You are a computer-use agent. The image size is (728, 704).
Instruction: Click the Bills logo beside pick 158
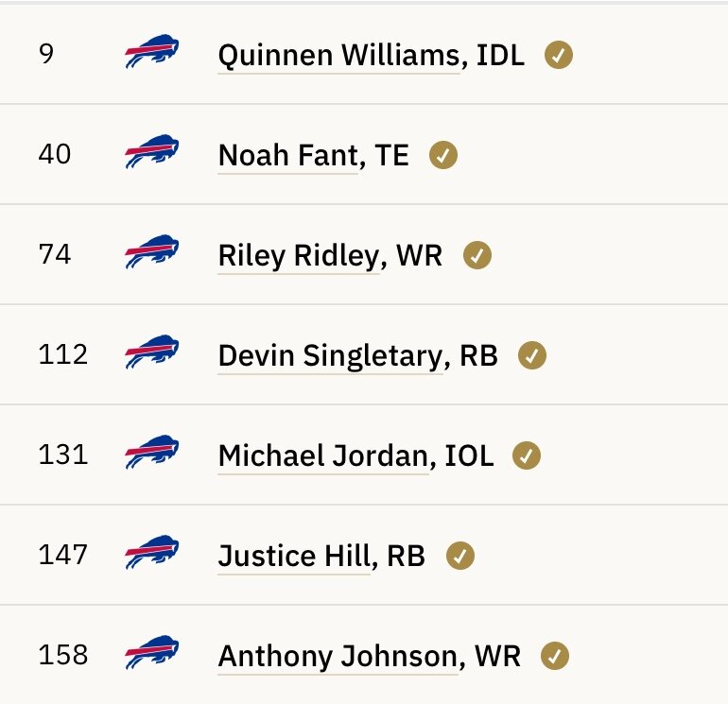[x=152, y=652]
